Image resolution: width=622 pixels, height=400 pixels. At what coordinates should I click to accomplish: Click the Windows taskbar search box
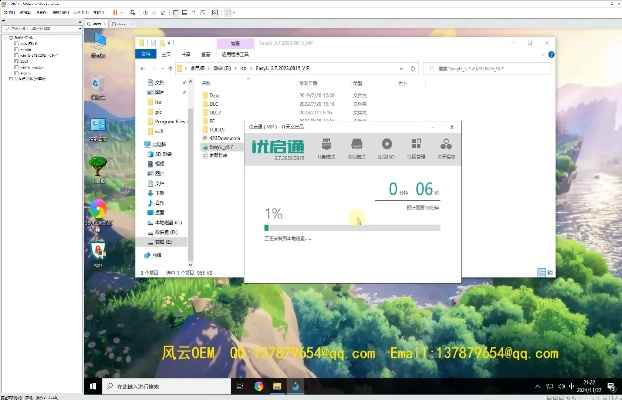167,386
